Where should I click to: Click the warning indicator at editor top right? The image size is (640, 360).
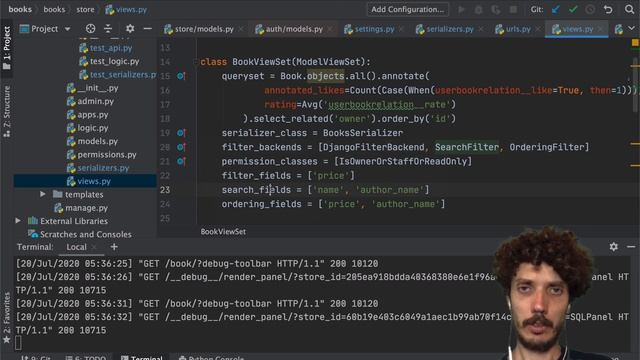635,42
